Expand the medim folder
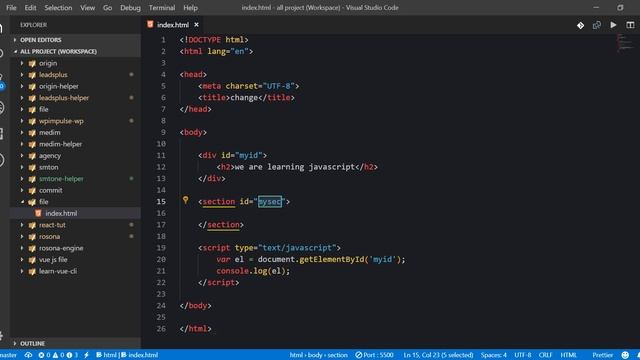Viewport: 640px width, 360px height. point(76,133)
